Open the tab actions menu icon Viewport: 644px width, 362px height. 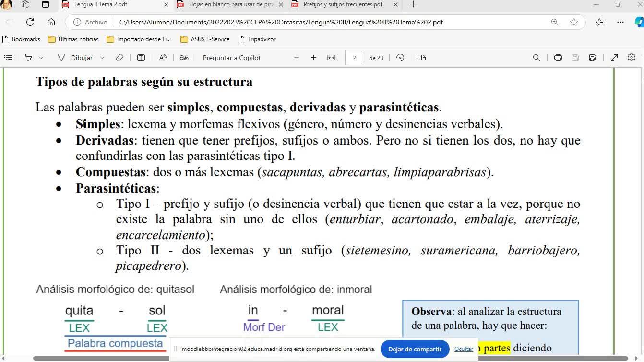click(x=46, y=5)
